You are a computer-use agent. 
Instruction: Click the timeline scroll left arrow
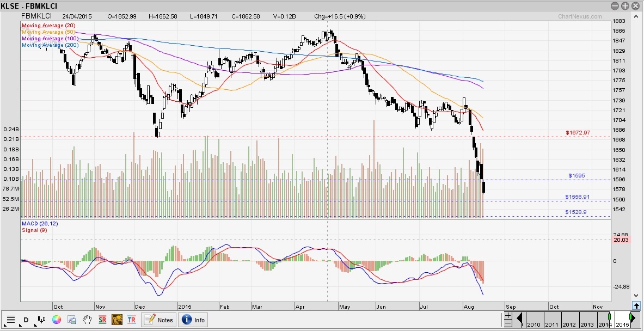click(x=519, y=319)
